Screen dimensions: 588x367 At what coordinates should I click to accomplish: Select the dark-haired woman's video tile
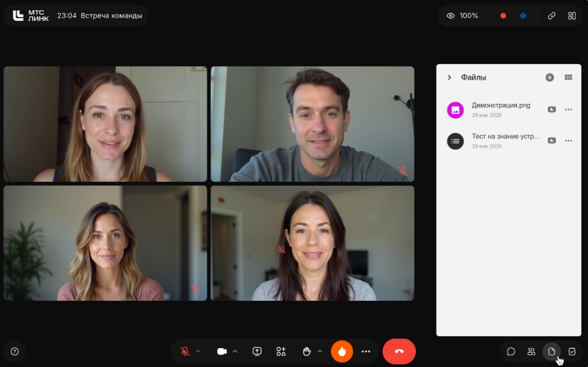coord(313,243)
